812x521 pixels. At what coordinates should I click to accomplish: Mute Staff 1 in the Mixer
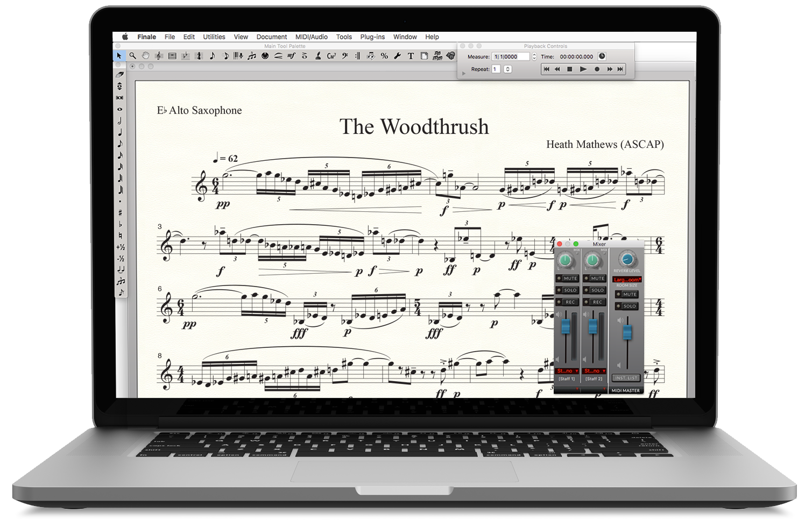click(x=569, y=279)
